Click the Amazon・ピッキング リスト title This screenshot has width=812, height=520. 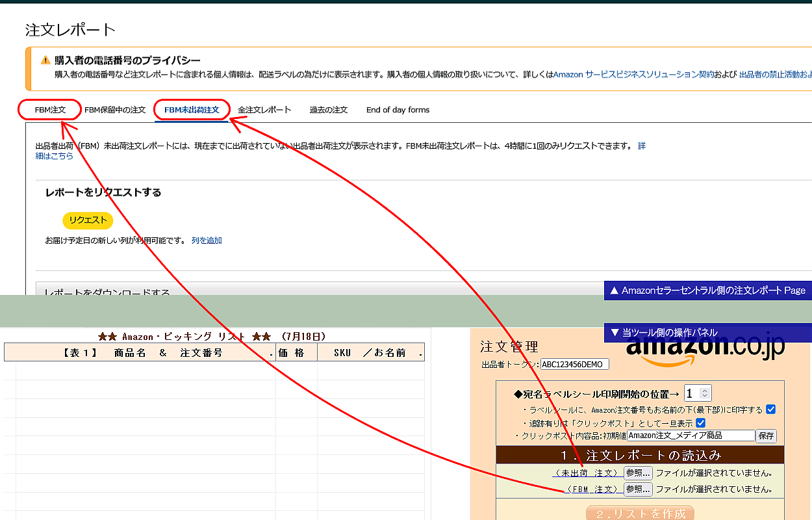pos(212,336)
